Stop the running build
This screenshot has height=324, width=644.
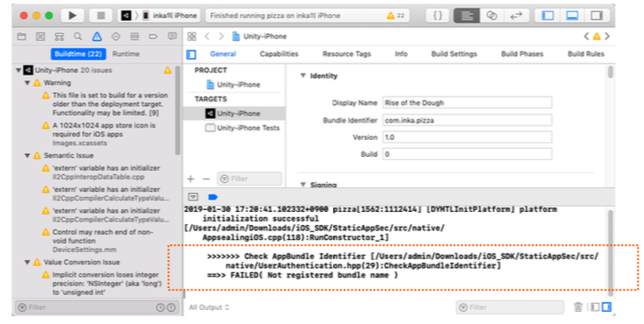click(101, 16)
